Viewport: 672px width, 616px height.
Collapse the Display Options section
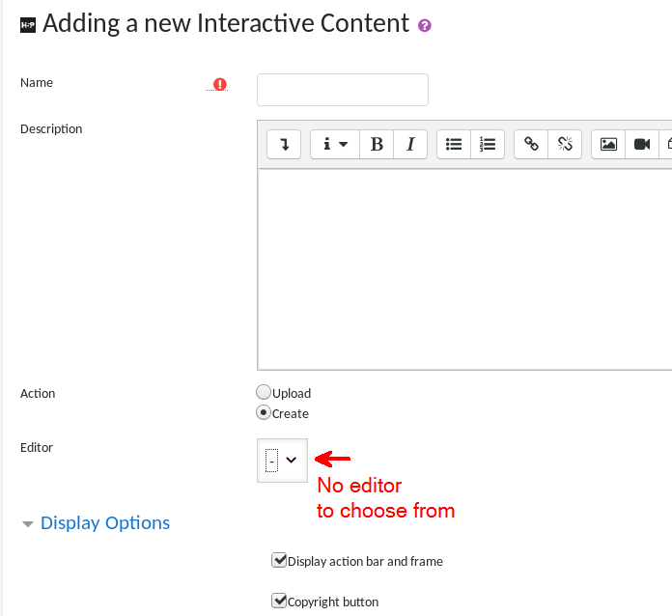pos(96,523)
